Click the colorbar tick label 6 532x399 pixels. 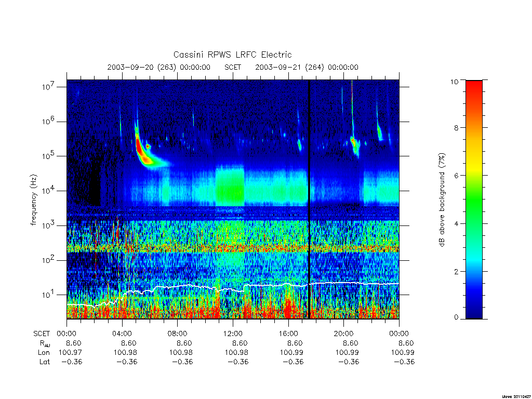tap(456, 176)
